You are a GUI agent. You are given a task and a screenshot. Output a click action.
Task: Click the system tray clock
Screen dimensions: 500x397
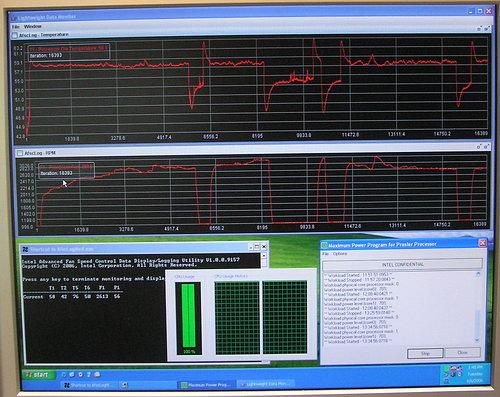point(475,374)
